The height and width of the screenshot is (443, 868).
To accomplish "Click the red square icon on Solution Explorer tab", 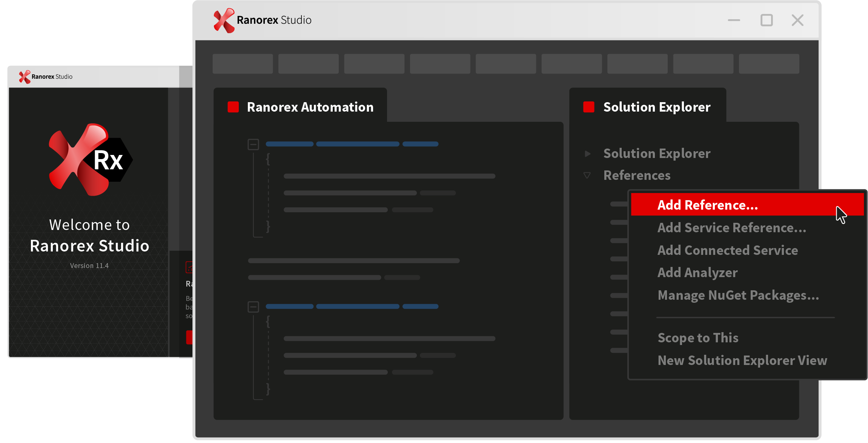I will click(x=589, y=107).
